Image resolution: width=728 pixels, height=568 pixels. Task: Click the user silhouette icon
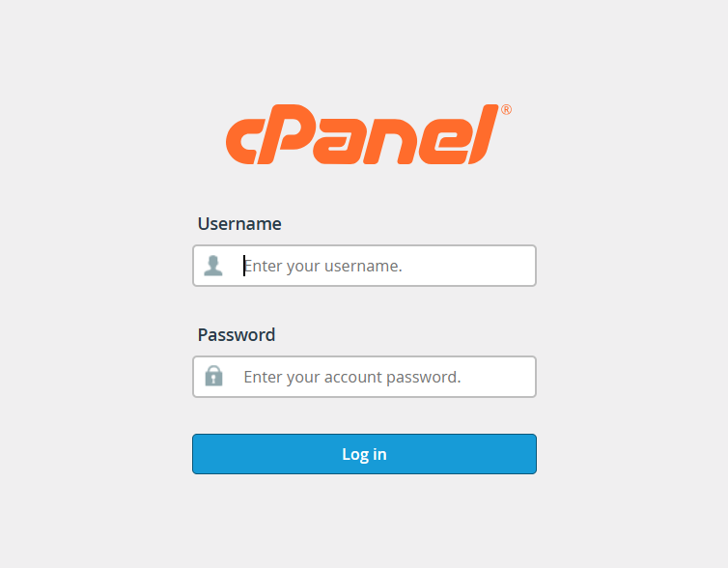[x=213, y=266]
